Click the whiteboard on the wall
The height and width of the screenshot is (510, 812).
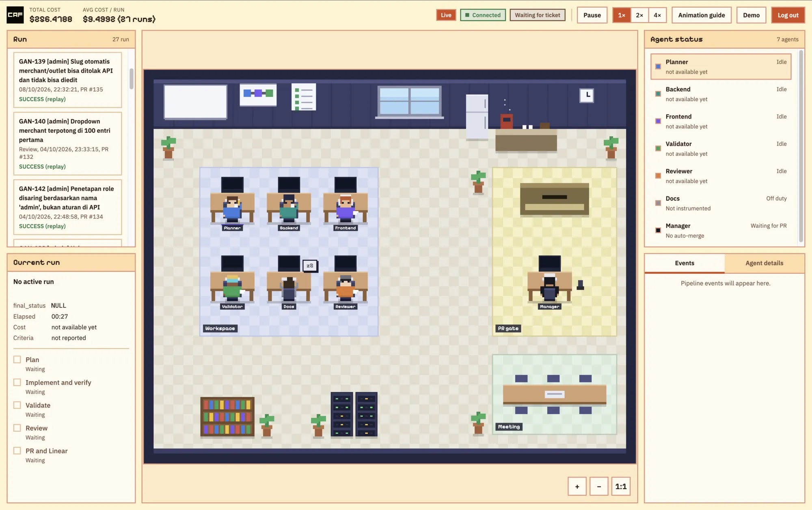(x=195, y=102)
